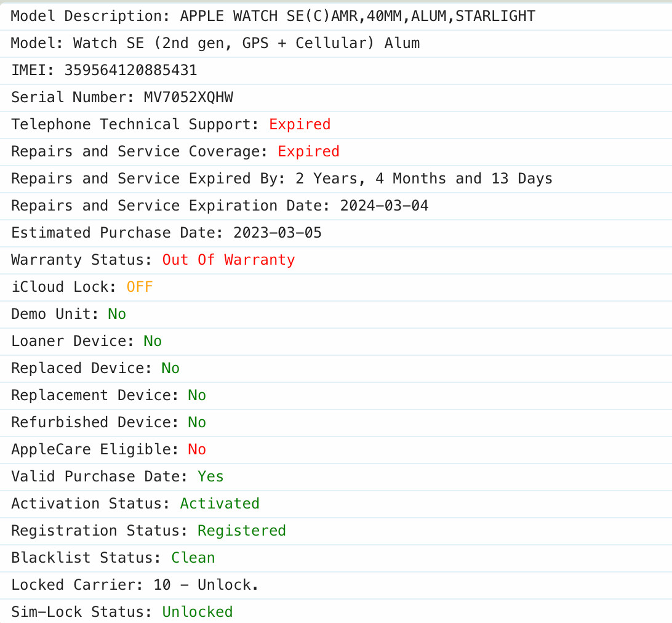Click the No value for Refurbished Device
The width and height of the screenshot is (672, 623).
coord(197,422)
